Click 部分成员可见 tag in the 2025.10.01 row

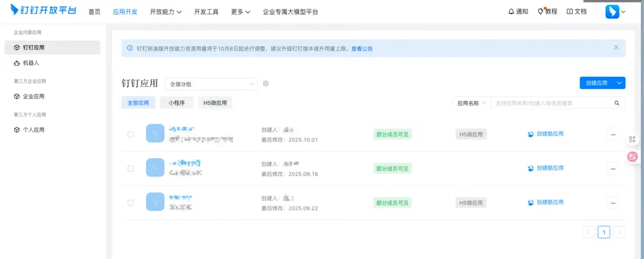pos(392,134)
